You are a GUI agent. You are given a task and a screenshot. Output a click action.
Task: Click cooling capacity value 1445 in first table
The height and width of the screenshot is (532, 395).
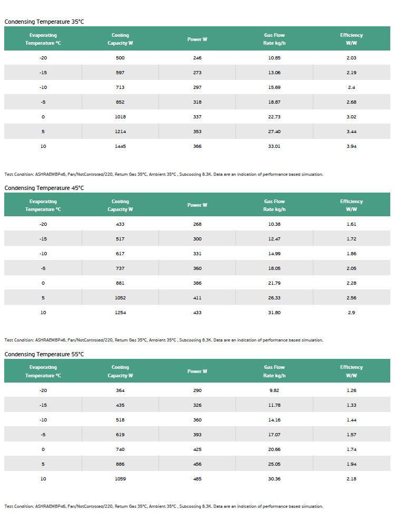(120, 146)
